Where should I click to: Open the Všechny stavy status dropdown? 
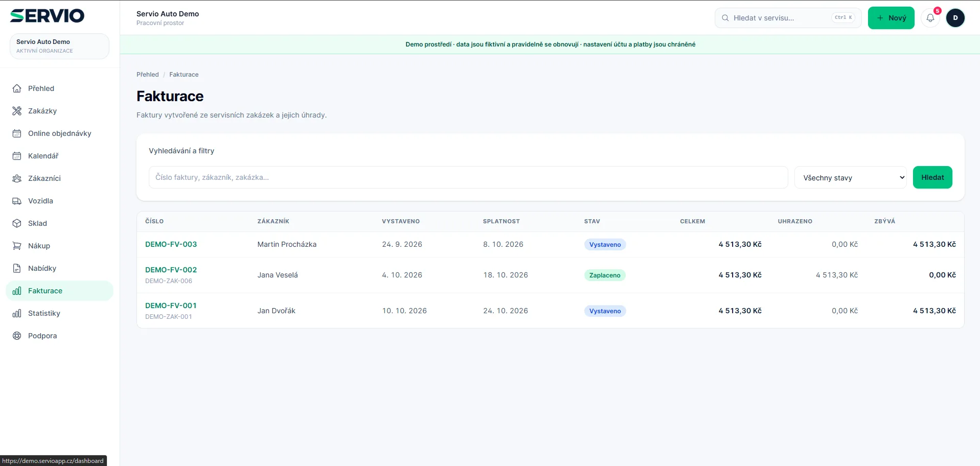point(851,177)
